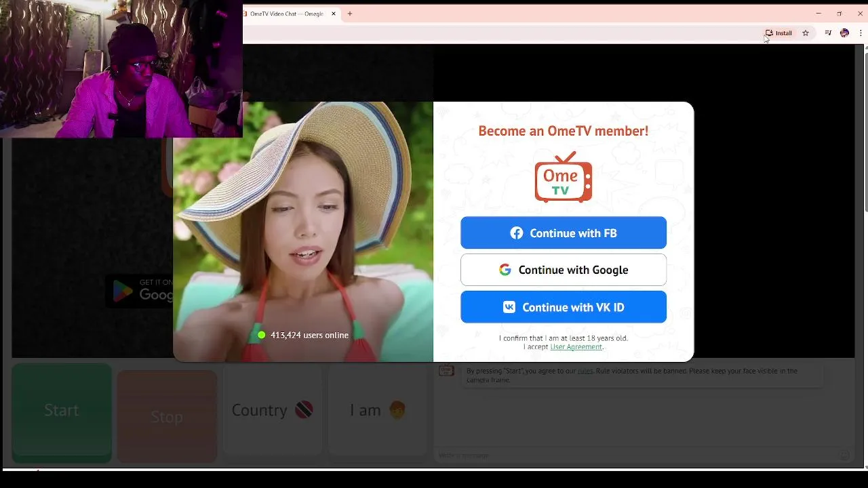
Task: Click the country flag icon
Action: coord(304,410)
